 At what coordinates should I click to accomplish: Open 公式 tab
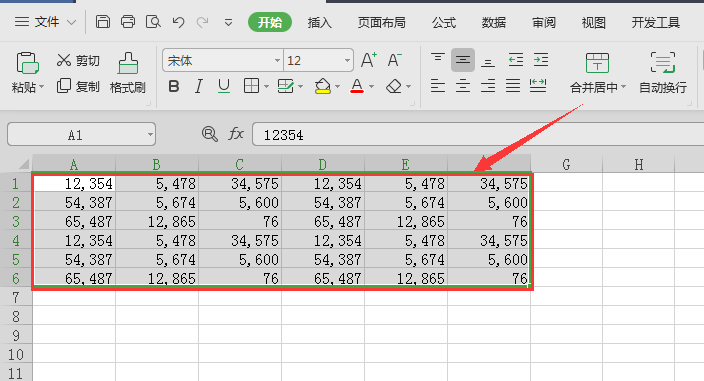coord(444,22)
